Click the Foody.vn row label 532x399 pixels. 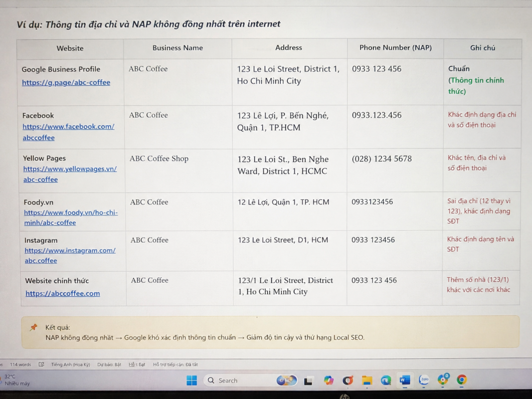[39, 202]
